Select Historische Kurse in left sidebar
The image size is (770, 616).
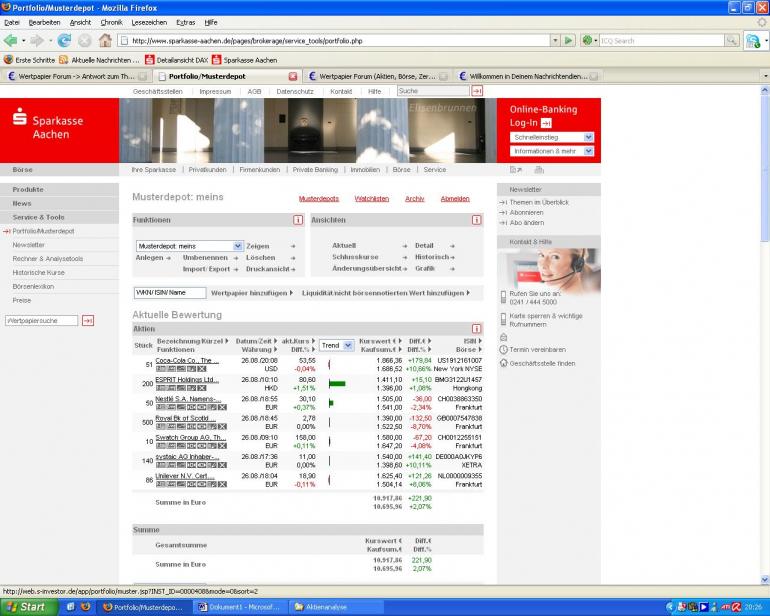tap(38, 272)
